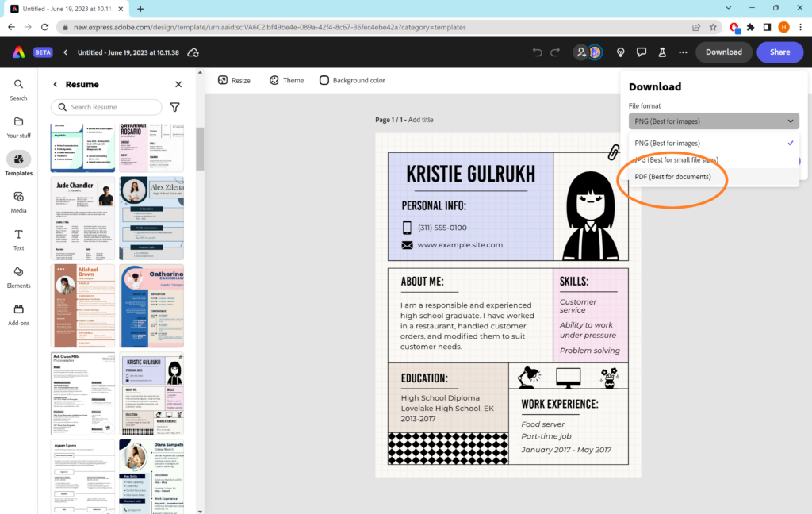Open the File format dropdown
This screenshot has height=514, width=812.
[x=714, y=121]
